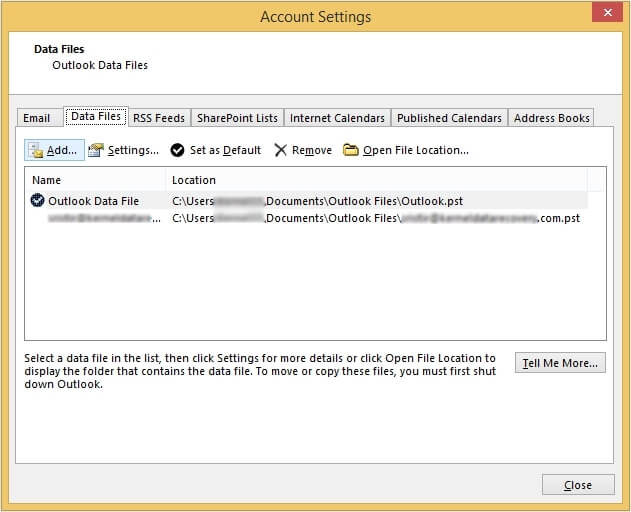Click the Remove label
631x512 pixels.
click(x=312, y=150)
